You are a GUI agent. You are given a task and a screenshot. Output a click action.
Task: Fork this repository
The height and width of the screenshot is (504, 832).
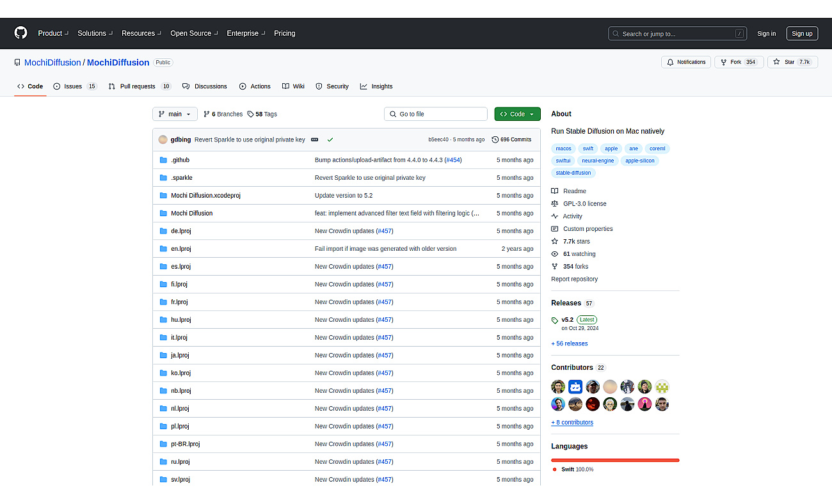(x=739, y=62)
